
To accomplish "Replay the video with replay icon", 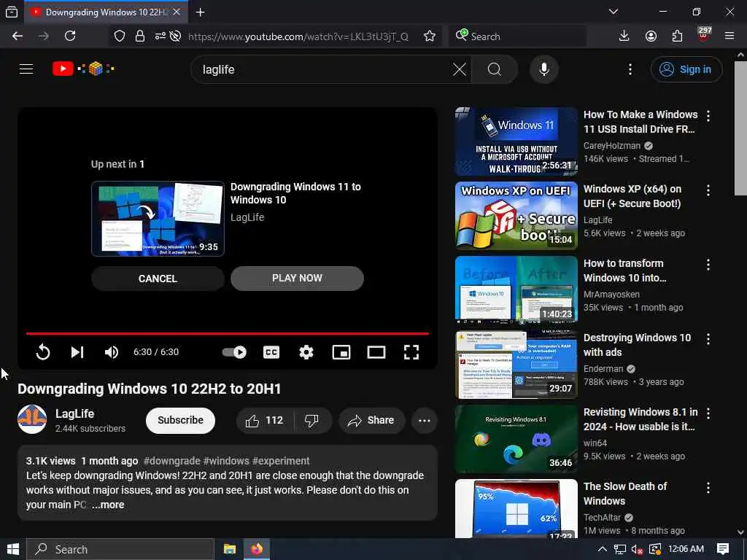I will (42, 352).
